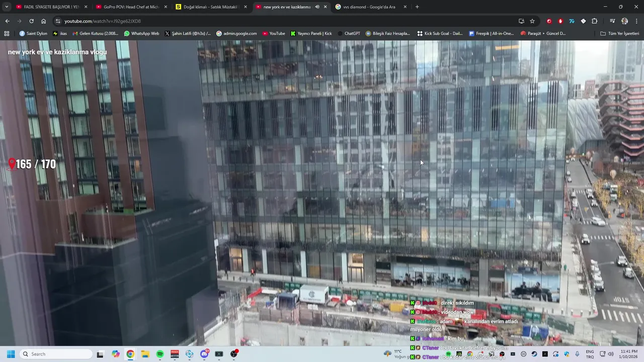The image size is (644, 362).
Task: Open Spotify from the taskbar
Action: pyautogui.click(x=160, y=354)
